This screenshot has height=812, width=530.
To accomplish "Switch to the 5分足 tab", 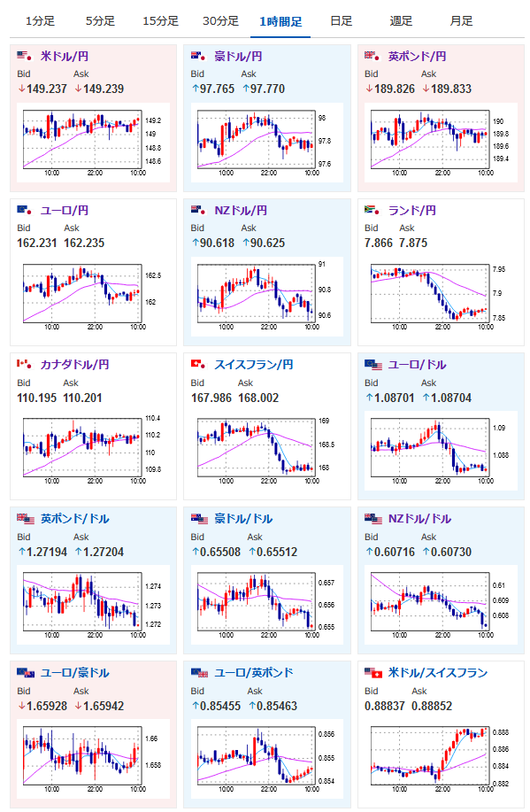I will pos(100,21).
